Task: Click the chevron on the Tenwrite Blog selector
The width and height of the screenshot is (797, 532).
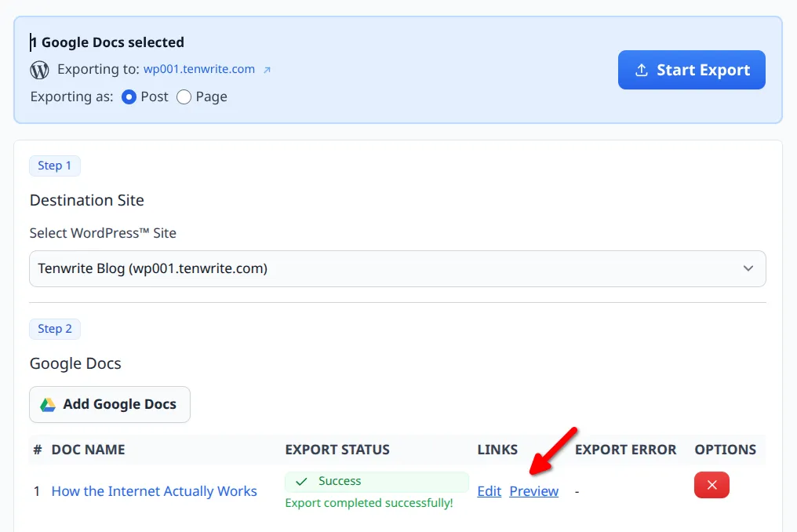Action: click(748, 268)
